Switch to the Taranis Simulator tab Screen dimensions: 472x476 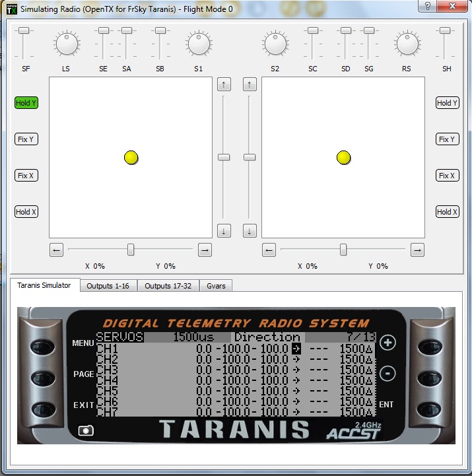tap(44, 285)
